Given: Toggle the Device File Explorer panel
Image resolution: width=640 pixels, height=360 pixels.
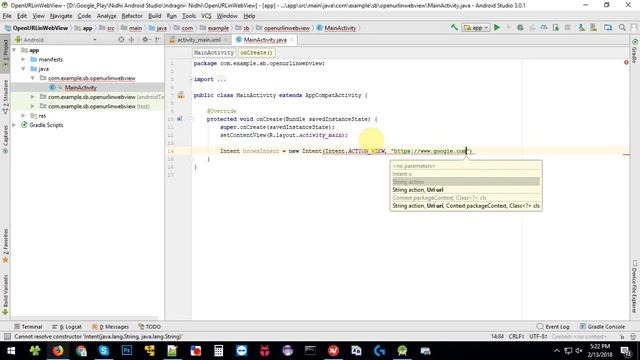Looking at the screenshot, I should (635, 287).
